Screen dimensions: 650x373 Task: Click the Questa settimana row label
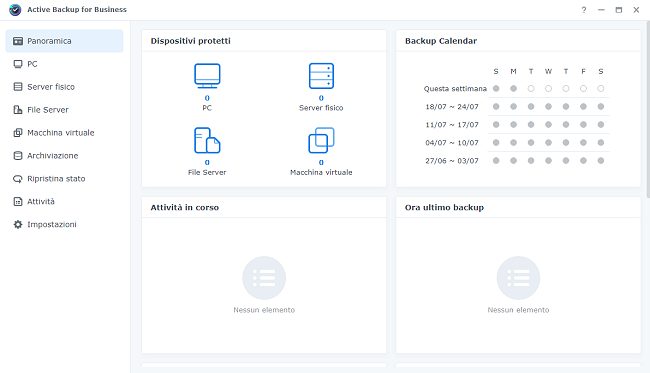coord(455,89)
